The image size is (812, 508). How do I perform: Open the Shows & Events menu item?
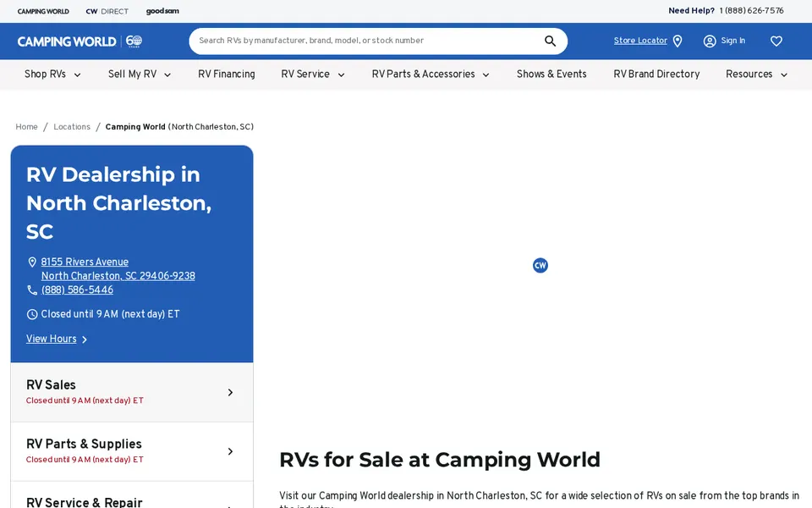(x=551, y=75)
